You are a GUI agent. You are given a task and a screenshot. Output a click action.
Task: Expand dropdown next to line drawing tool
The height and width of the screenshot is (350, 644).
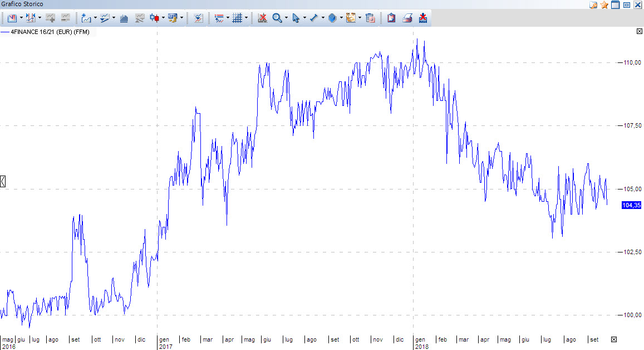pos(323,18)
